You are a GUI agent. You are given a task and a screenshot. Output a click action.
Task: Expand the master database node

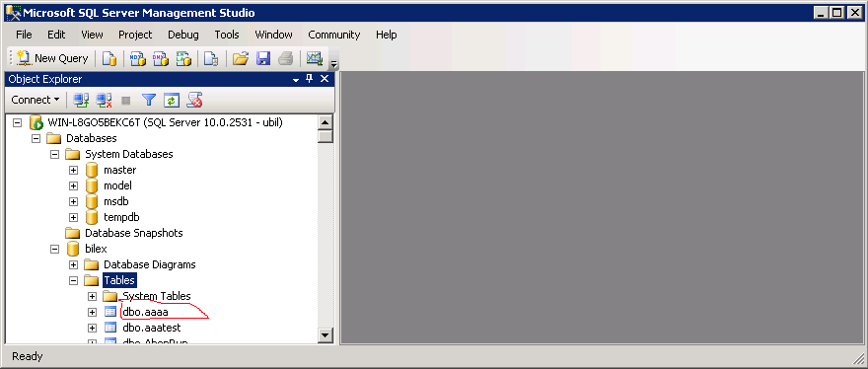click(x=73, y=170)
